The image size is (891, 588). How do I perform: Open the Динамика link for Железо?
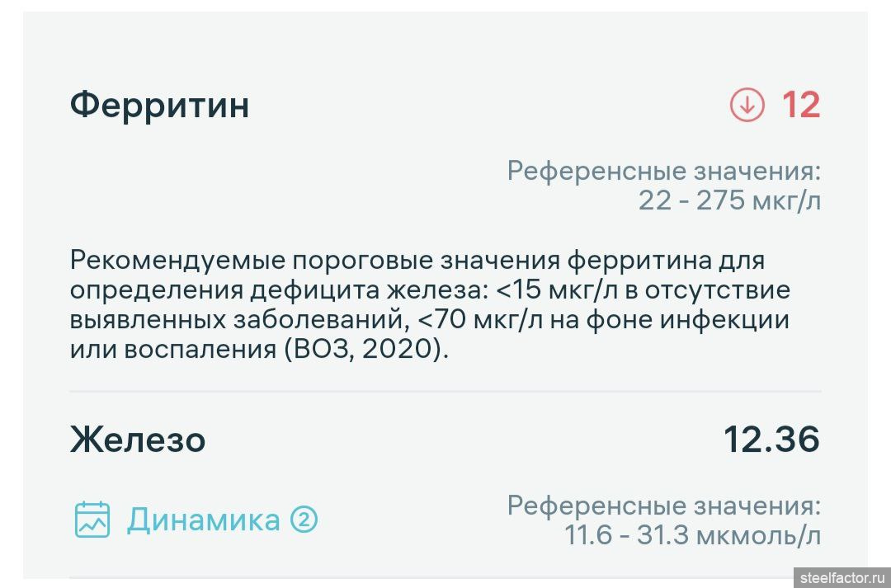click(203, 520)
